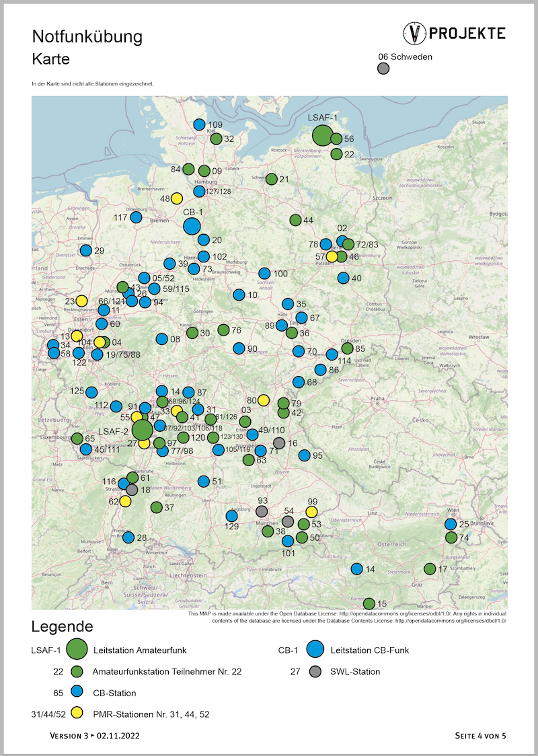The image size is (538, 756).
Task: Select green marker 44 in the northeast
Action: point(295,220)
